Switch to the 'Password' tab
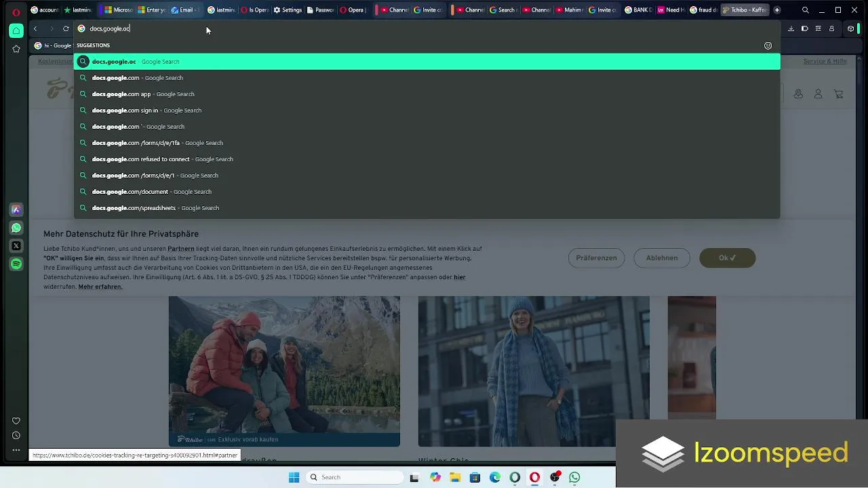 [x=321, y=10]
